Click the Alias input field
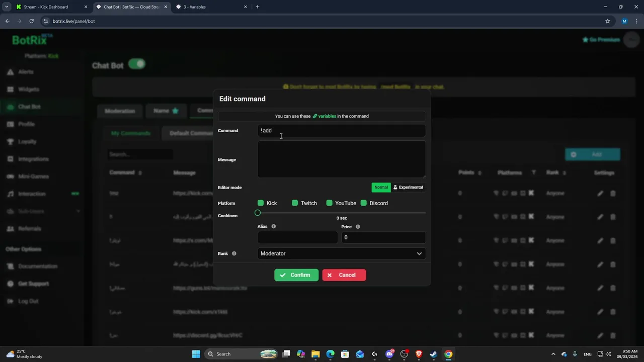The width and height of the screenshot is (644, 362). coord(298,237)
